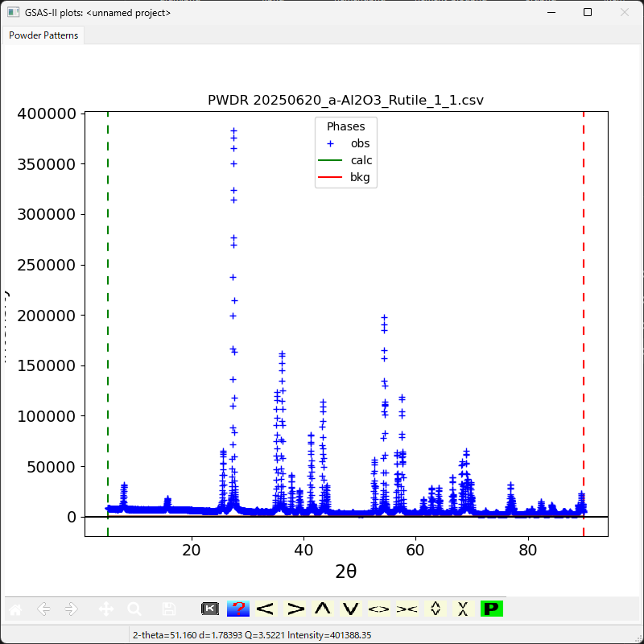Image resolution: width=644 pixels, height=644 pixels.
Task: Expand X axis with '<>' icon
Action: pos(378,609)
